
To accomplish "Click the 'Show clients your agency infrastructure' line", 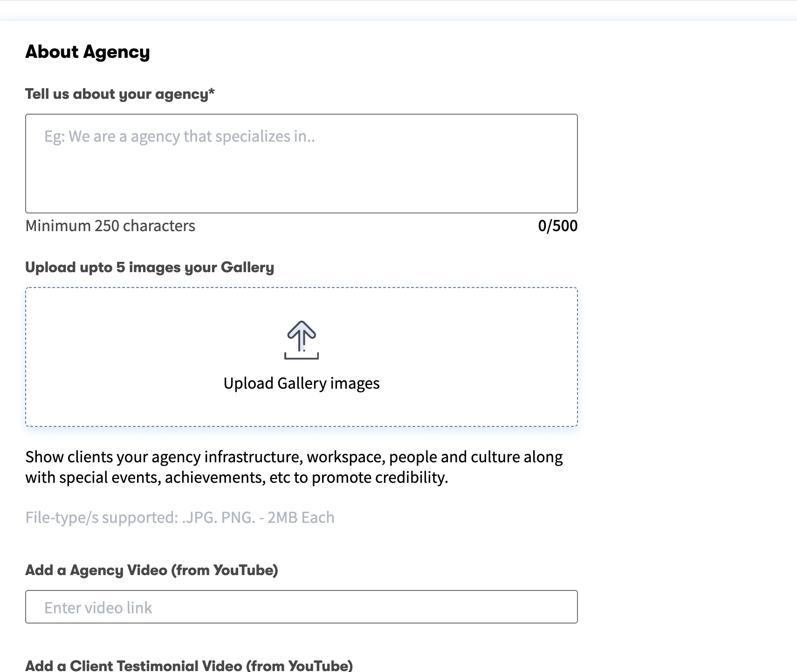I will point(294,457).
